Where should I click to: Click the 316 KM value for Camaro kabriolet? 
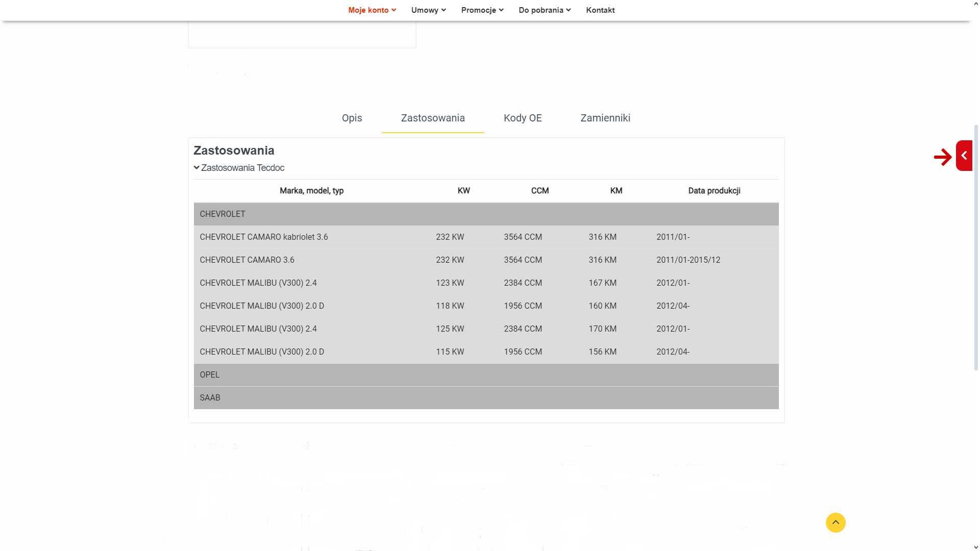tap(602, 237)
